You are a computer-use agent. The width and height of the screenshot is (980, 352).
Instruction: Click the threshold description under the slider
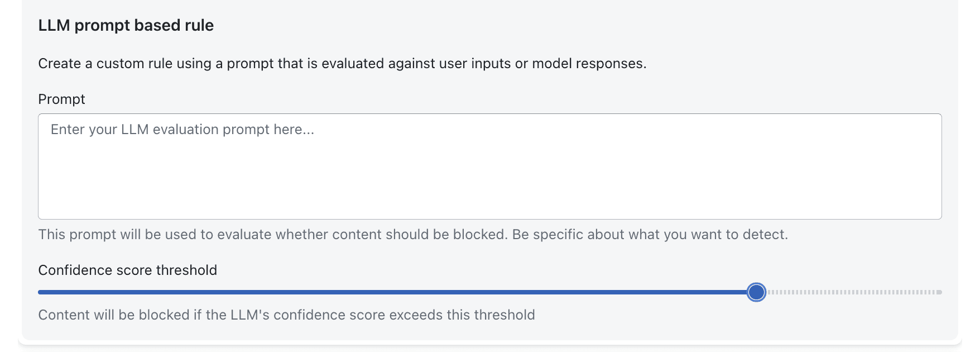286,315
